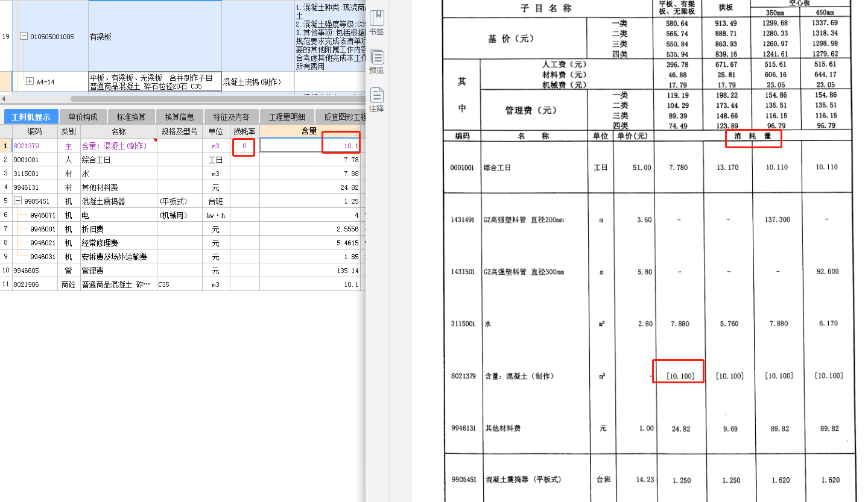
Task: Click the 7.780 综合工日 value in the document
Action: tap(679, 168)
